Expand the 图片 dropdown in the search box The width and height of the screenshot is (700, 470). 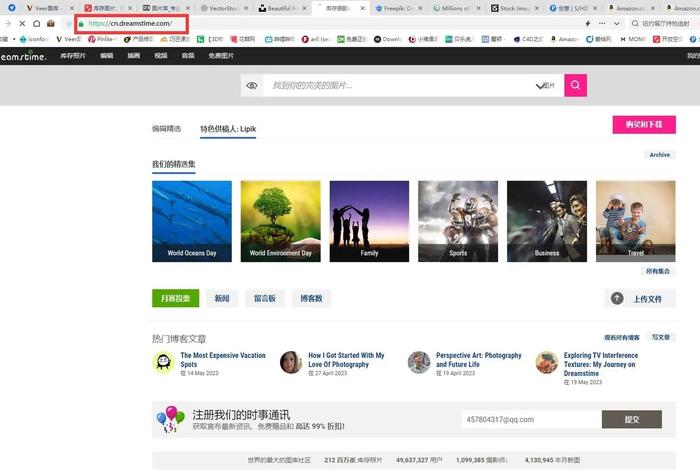(x=546, y=85)
